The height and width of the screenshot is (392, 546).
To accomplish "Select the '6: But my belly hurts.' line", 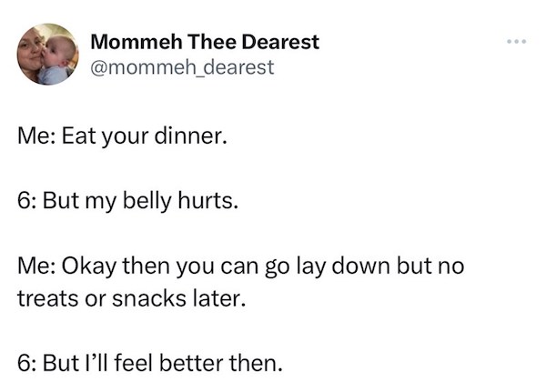I will tap(128, 200).
